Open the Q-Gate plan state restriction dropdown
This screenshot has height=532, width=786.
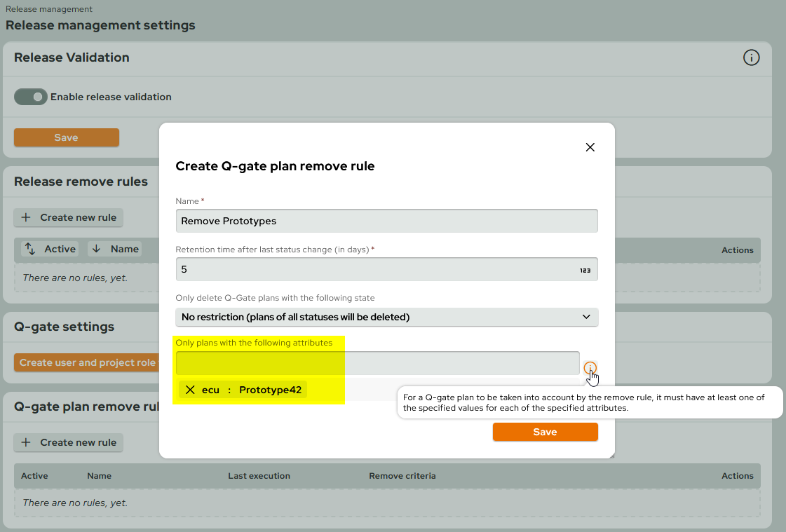coord(386,317)
